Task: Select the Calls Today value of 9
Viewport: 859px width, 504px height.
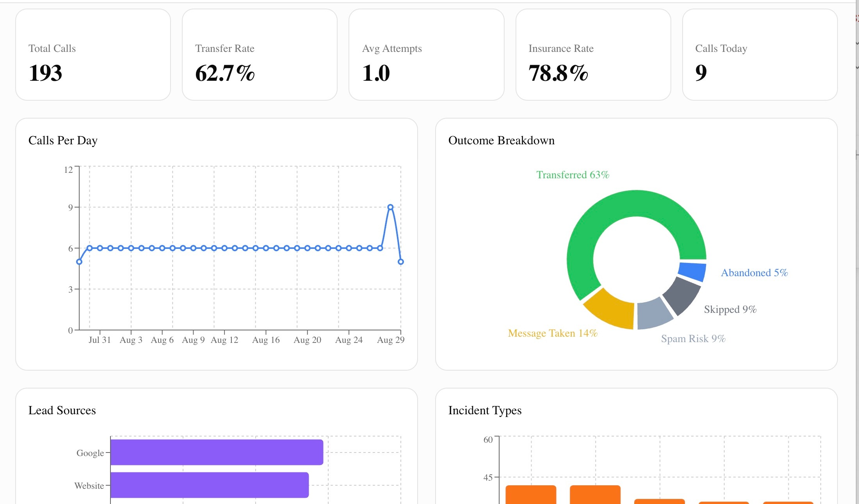Action: click(701, 73)
